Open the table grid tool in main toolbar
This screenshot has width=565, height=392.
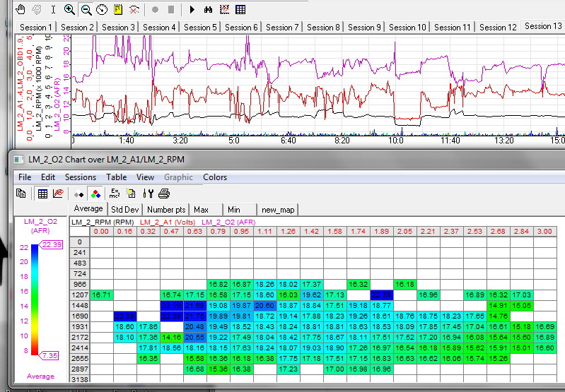pos(240,10)
